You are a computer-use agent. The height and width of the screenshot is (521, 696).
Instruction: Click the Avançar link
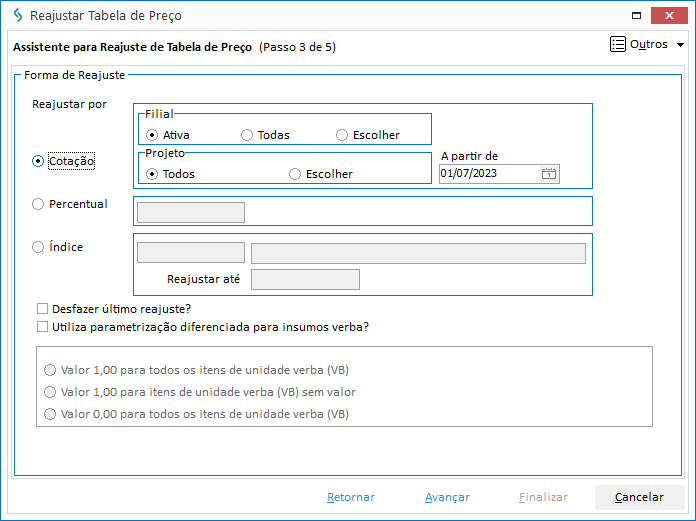[x=447, y=497]
